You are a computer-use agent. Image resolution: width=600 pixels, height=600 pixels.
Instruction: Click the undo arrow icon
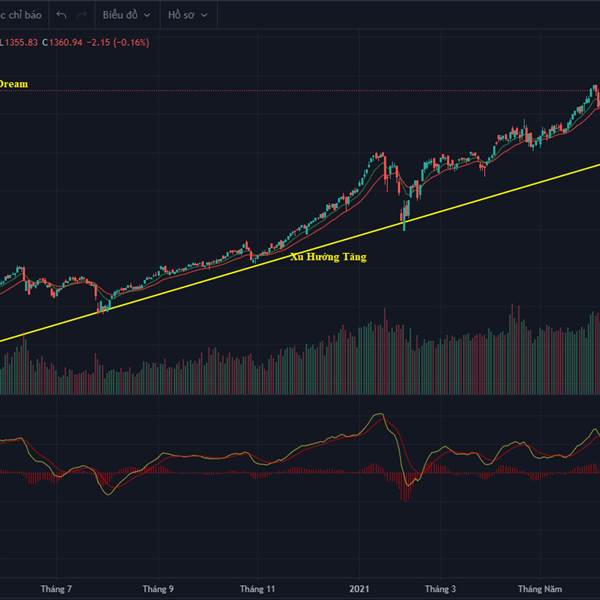[x=61, y=15]
